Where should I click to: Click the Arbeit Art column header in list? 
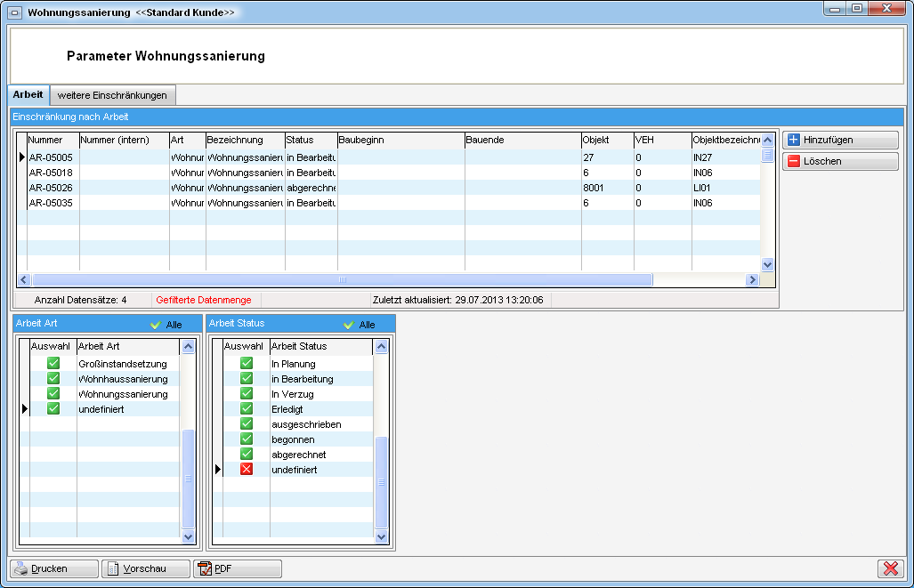point(127,347)
